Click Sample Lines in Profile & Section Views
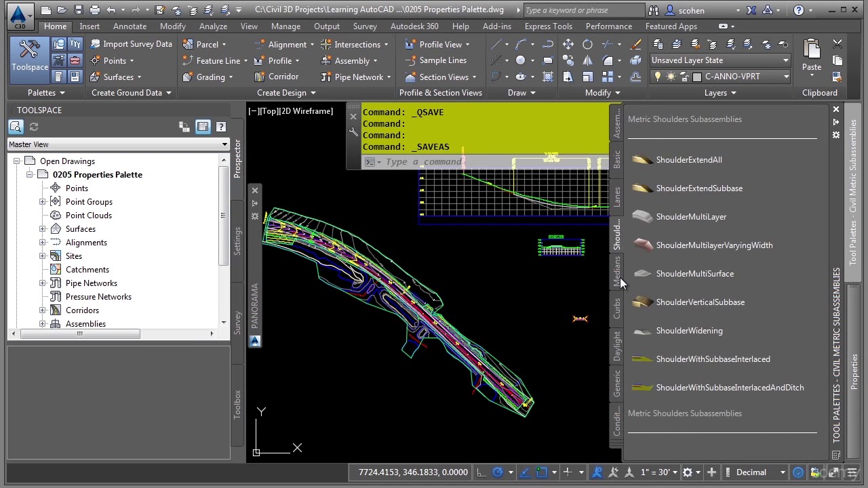This screenshot has width=868, height=488. click(x=435, y=60)
